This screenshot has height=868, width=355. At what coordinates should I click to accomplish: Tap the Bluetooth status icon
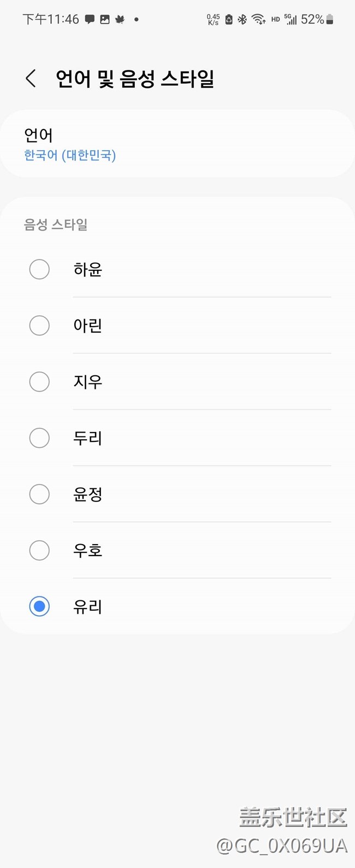tap(242, 20)
